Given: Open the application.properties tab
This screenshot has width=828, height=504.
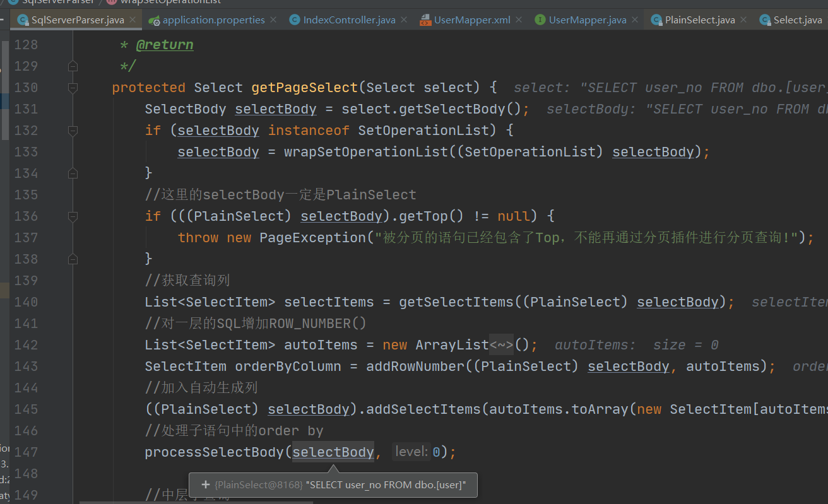Looking at the screenshot, I should [x=213, y=20].
